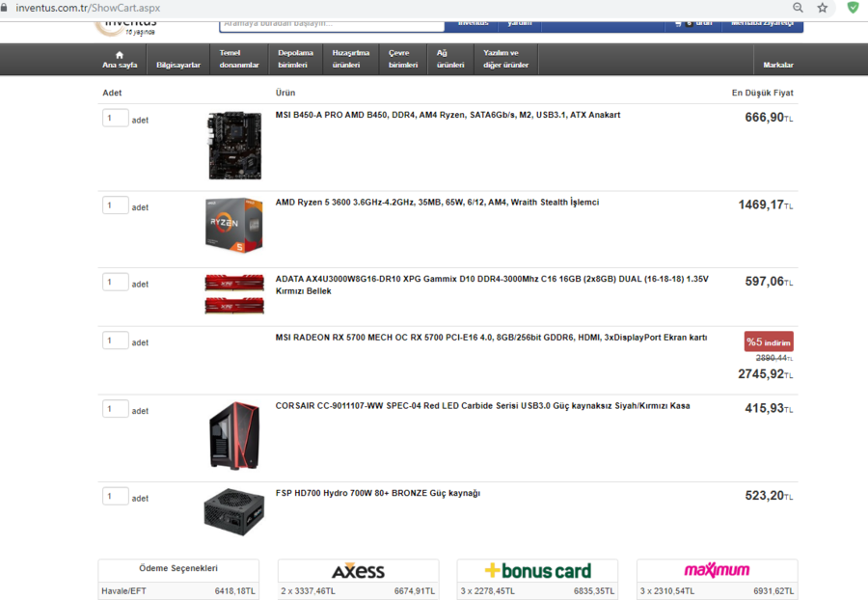This screenshot has height=600, width=868.
Task: Click maximum 3 x 2310,54TL installment row
Action: tap(717, 591)
